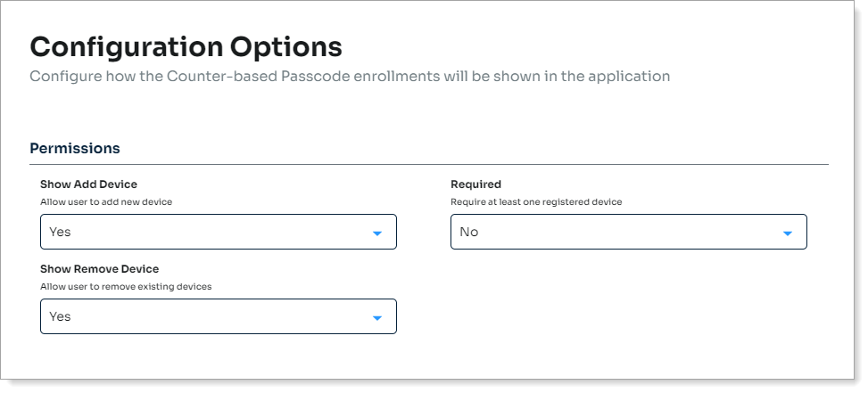Click the Show Add Device label

click(x=88, y=184)
